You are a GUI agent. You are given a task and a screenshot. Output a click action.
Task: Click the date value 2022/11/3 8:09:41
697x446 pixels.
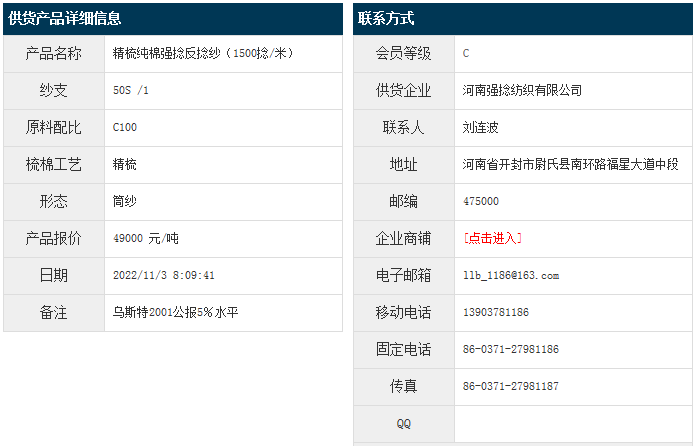(x=164, y=275)
